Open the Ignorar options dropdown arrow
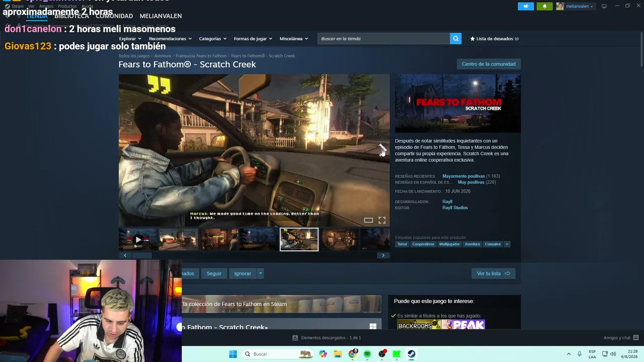Image resolution: width=644 pixels, height=362 pixels. coord(260,274)
